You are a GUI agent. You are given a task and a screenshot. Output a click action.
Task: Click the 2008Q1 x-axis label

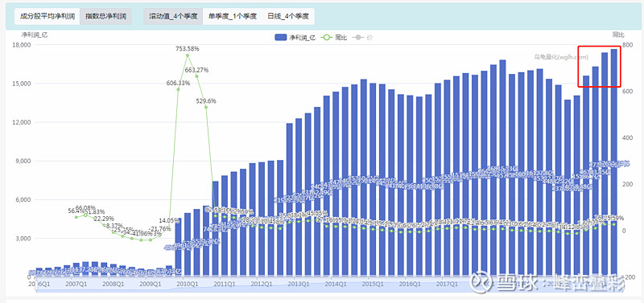(114, 284)
